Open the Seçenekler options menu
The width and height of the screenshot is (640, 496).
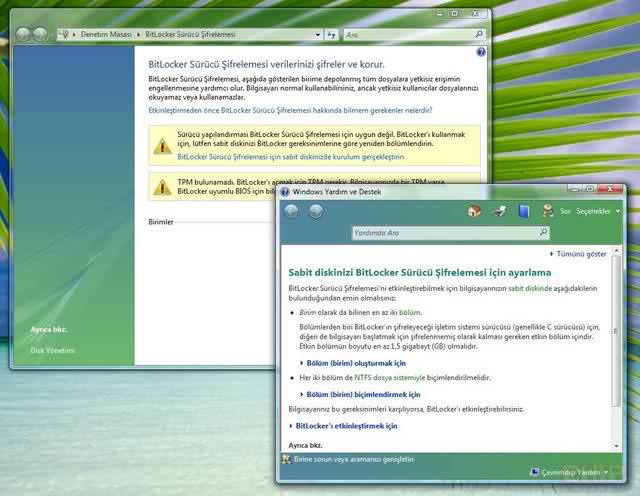(x=598, y=211)
